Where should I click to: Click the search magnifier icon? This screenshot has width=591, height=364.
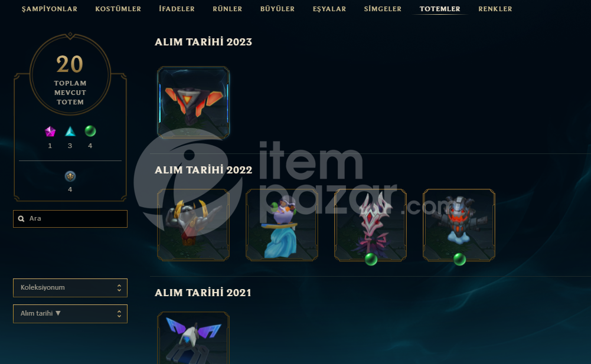click(x=21, y=218)
